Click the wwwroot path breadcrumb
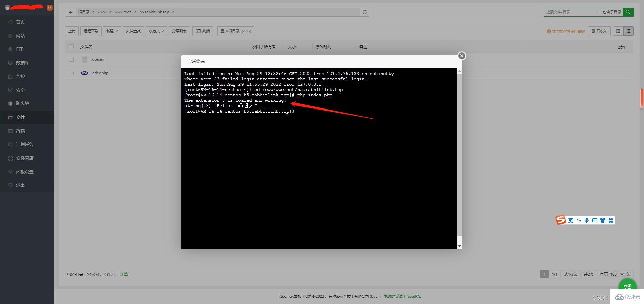This screenshot has height=304, width=644. click(123, 12)
